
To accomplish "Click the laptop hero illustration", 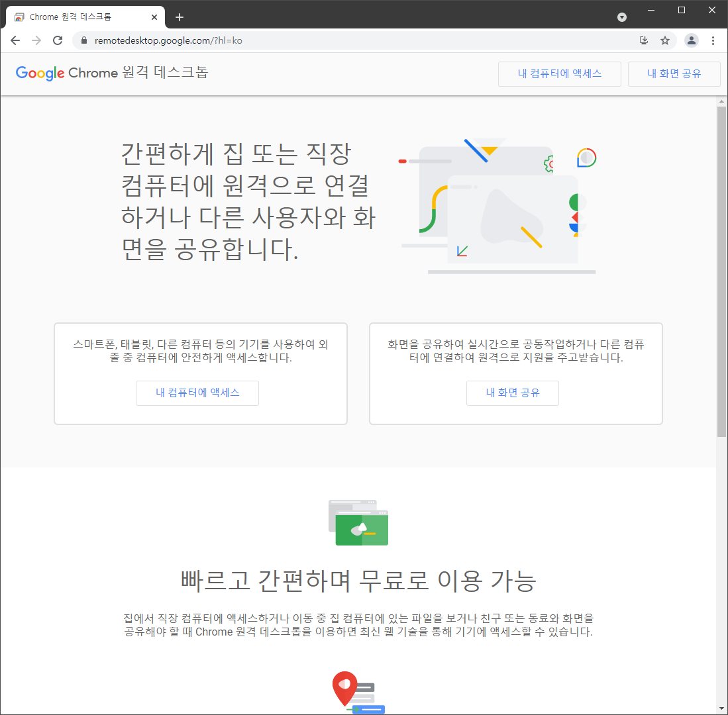I will pyautogui.click(x=498, y=206).
